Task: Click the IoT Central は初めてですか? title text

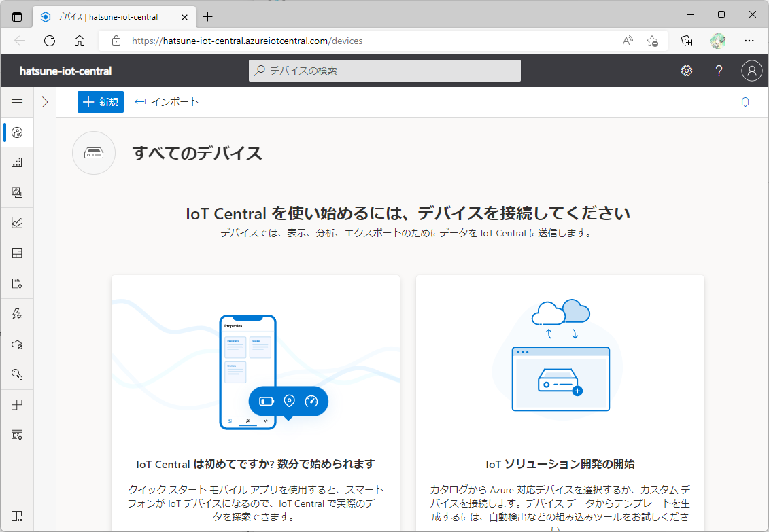Action: (x=256, y=464)
